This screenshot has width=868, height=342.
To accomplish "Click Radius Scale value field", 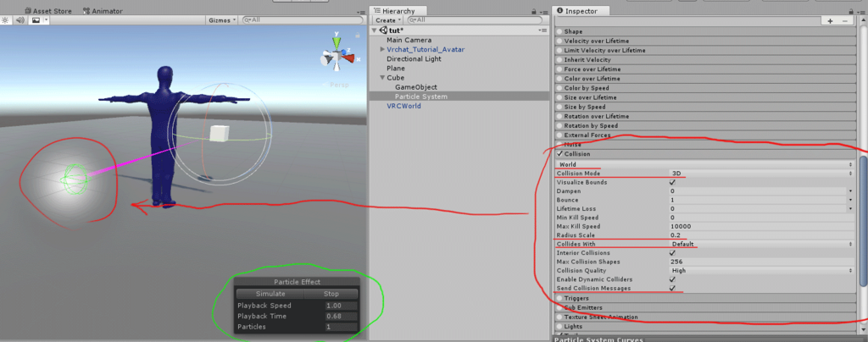I will (761, 235).
